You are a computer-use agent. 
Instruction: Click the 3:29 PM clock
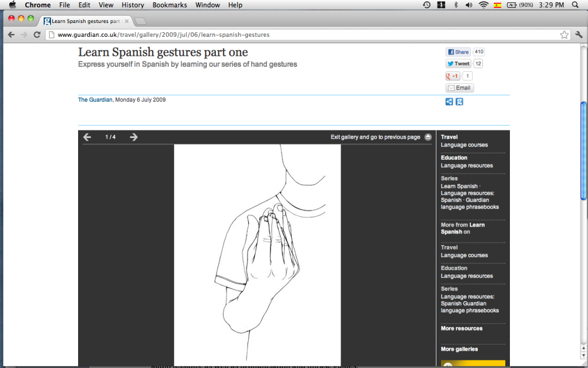[x=551, y=5]
